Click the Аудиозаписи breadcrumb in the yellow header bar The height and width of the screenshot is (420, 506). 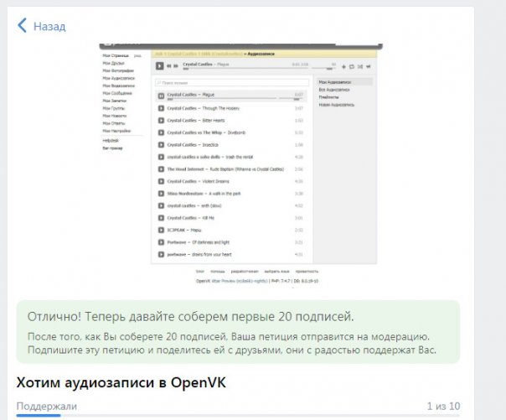pos(261,54)
